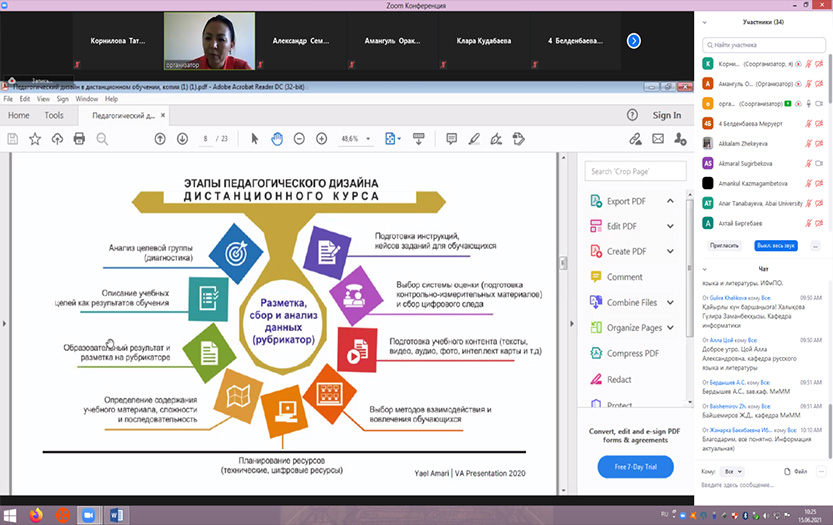Open Firefox from the Windows taskbar

35,514
